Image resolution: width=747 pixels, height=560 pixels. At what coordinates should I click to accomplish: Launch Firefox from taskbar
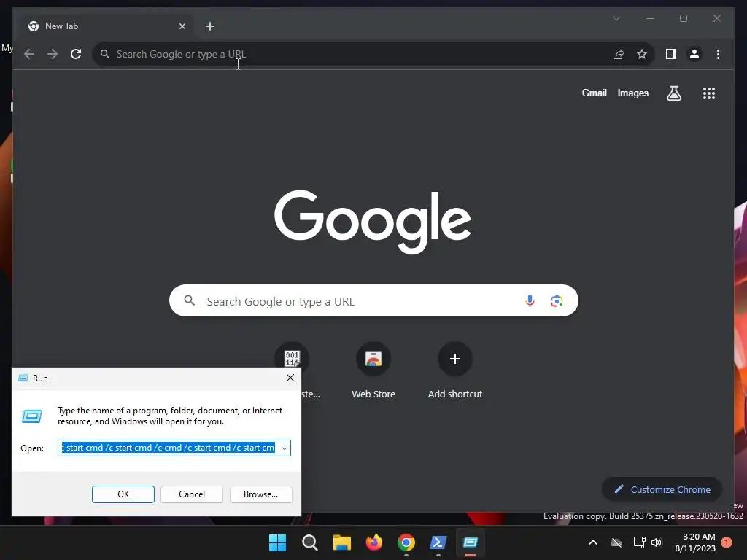click(x=374, y=542)
